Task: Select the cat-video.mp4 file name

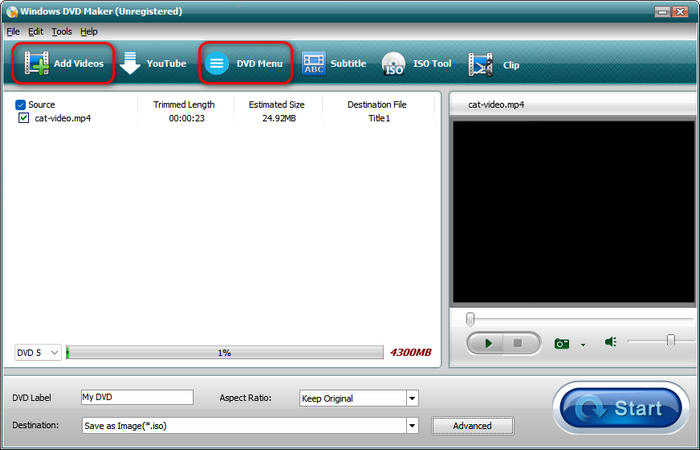Action: (x=63, y=118)
